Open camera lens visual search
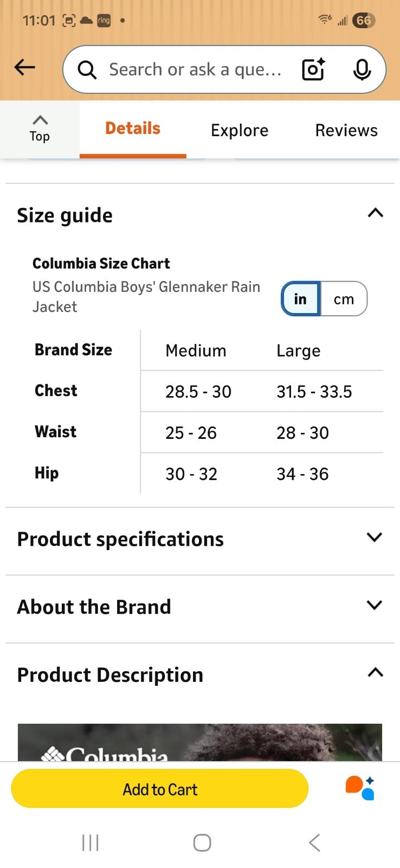400x868 pixels. [313, 69]
